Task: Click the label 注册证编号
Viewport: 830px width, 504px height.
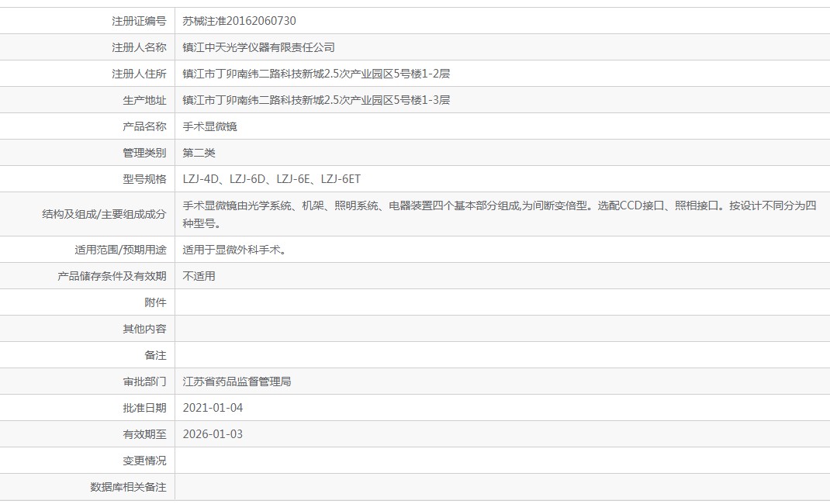Action: [139, 21]
